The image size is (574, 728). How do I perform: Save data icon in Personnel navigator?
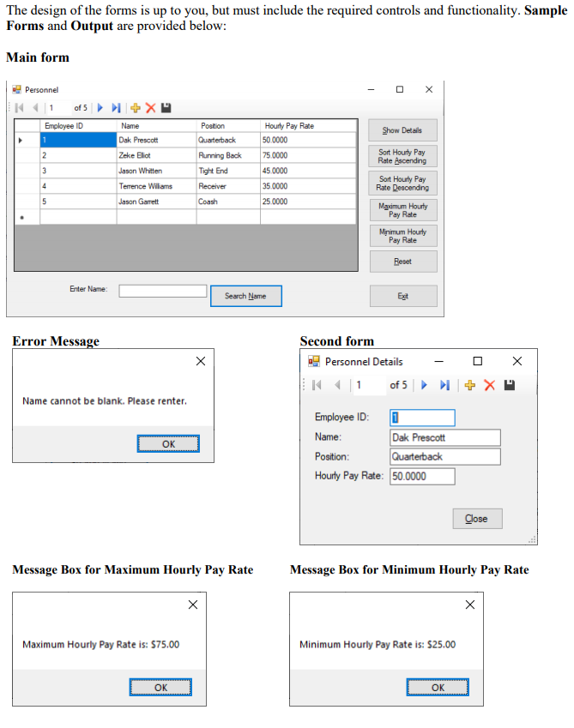point(166,108)
